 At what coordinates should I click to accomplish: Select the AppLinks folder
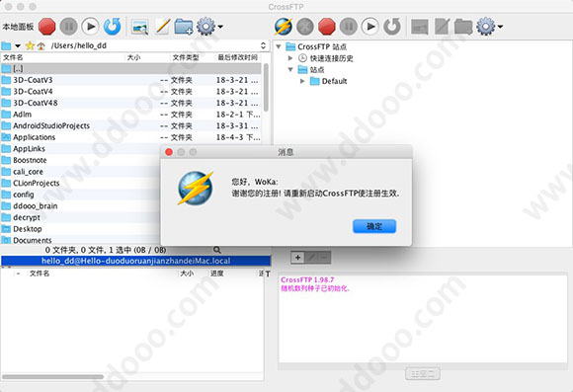coord(80,149)
